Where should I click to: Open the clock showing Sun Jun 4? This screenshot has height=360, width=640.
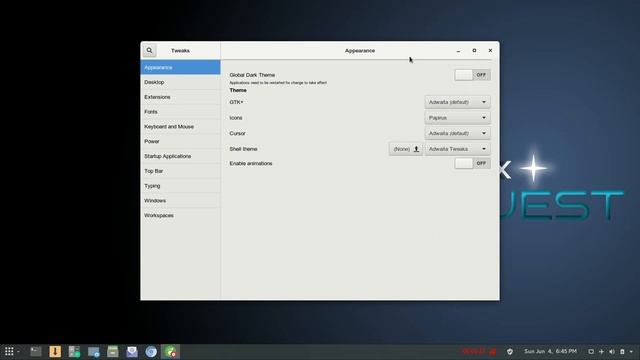click(550, 351)
